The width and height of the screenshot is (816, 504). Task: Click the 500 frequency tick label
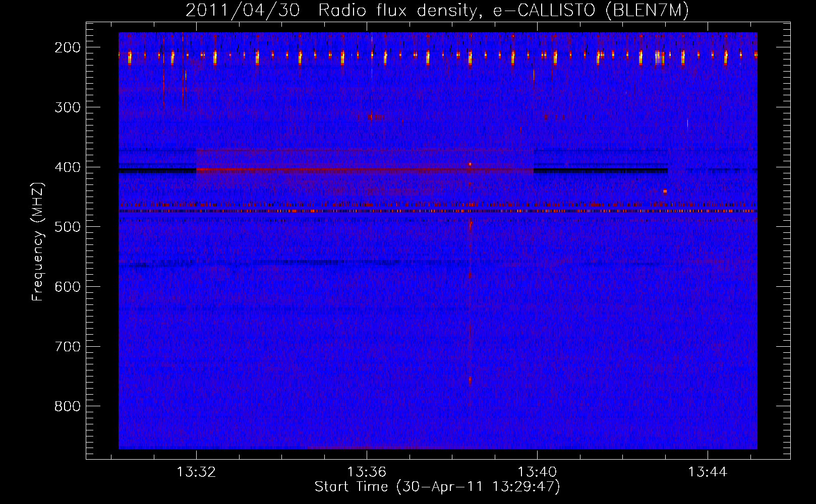pos(67,227)
